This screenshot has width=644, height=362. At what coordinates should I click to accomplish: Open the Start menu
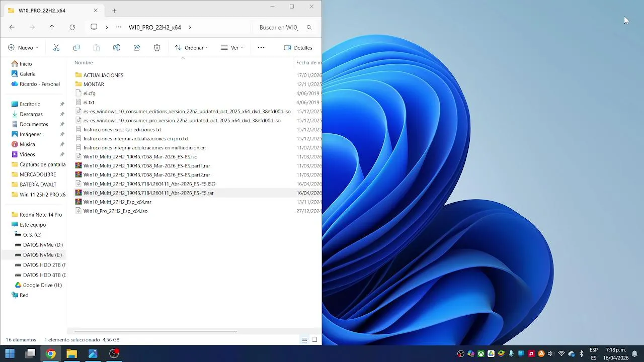pyautogui.click(x=10, y=353)
